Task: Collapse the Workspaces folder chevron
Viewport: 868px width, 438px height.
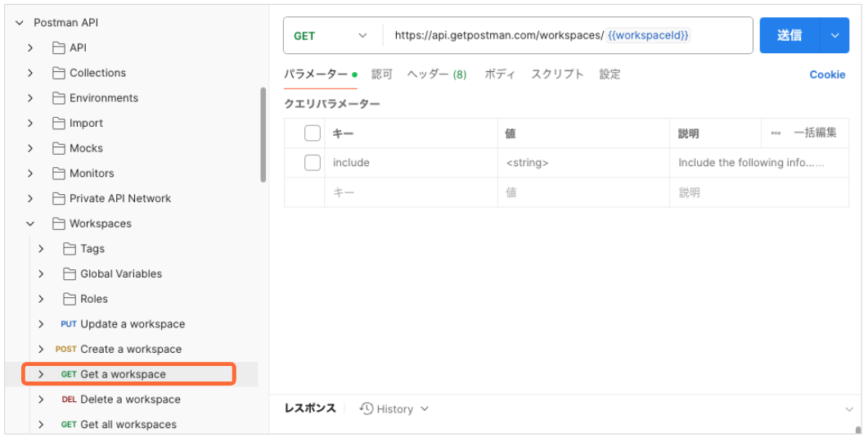Action: 30,224
